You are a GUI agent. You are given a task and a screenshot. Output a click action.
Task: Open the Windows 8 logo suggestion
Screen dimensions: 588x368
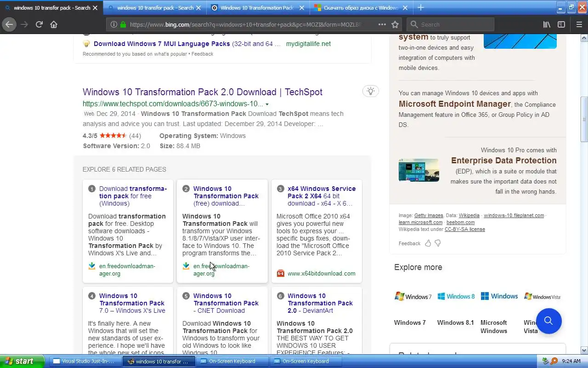coord(456,297)
